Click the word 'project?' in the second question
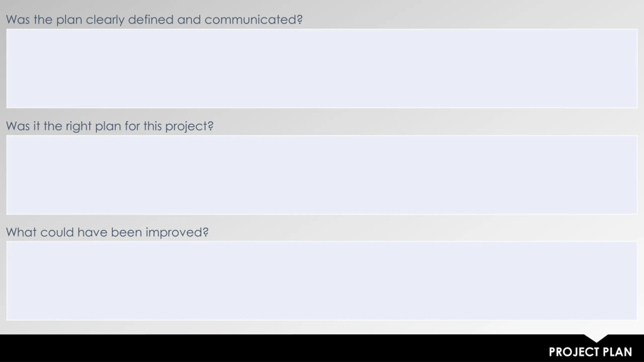The height and width of the screenshot is (362, 644). [x=189, y=126]
